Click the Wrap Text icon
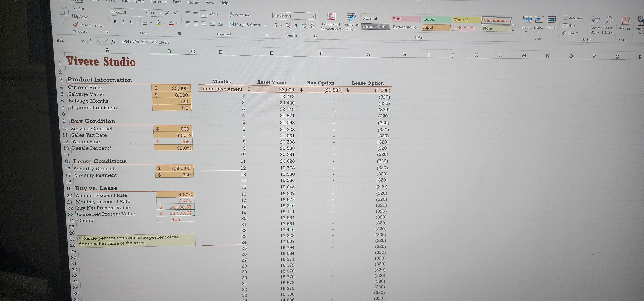 coord(231,15)
